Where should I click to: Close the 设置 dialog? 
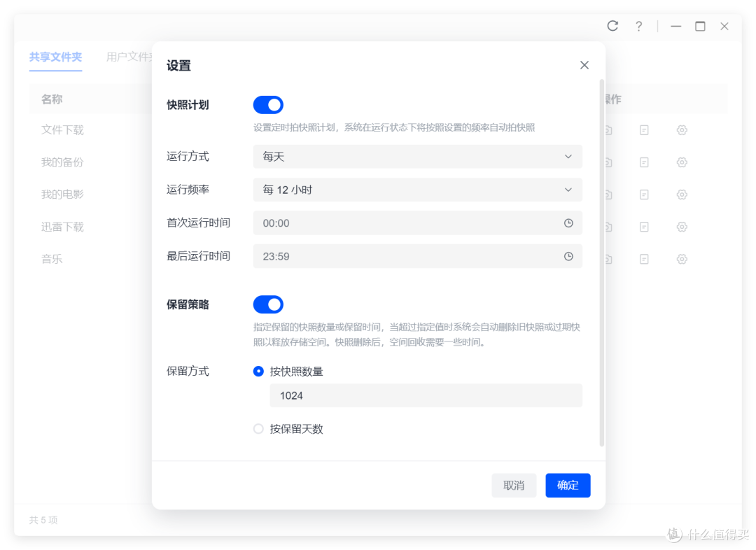(584, 65)
